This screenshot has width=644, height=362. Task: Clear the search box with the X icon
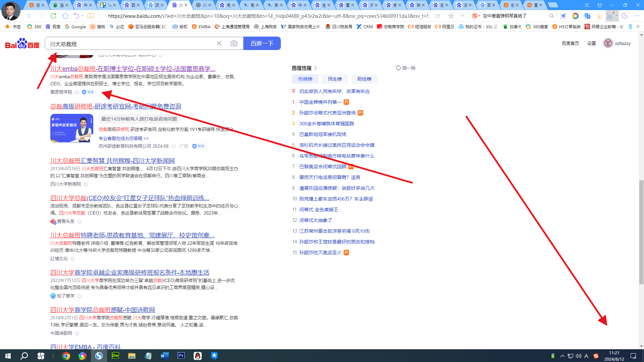[x=219, y=43]
